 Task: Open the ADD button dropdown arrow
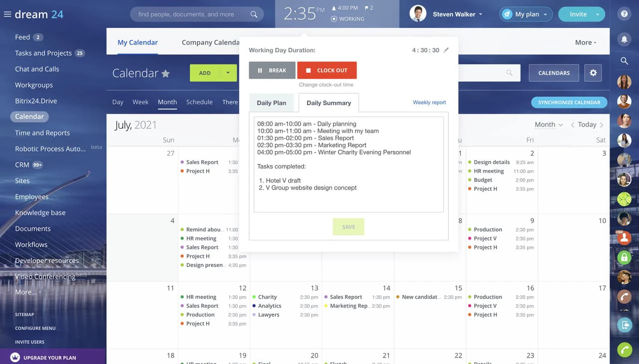[x=228, y=73]
